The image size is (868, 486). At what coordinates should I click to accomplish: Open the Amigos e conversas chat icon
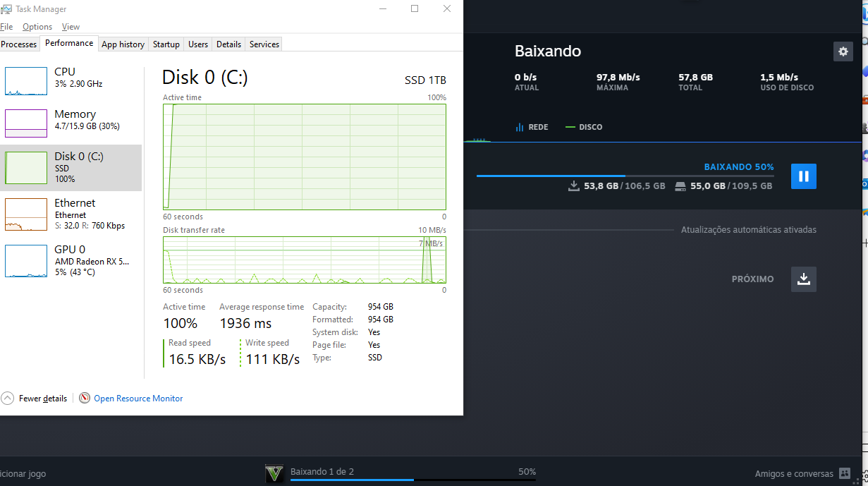tap(844, 474)
